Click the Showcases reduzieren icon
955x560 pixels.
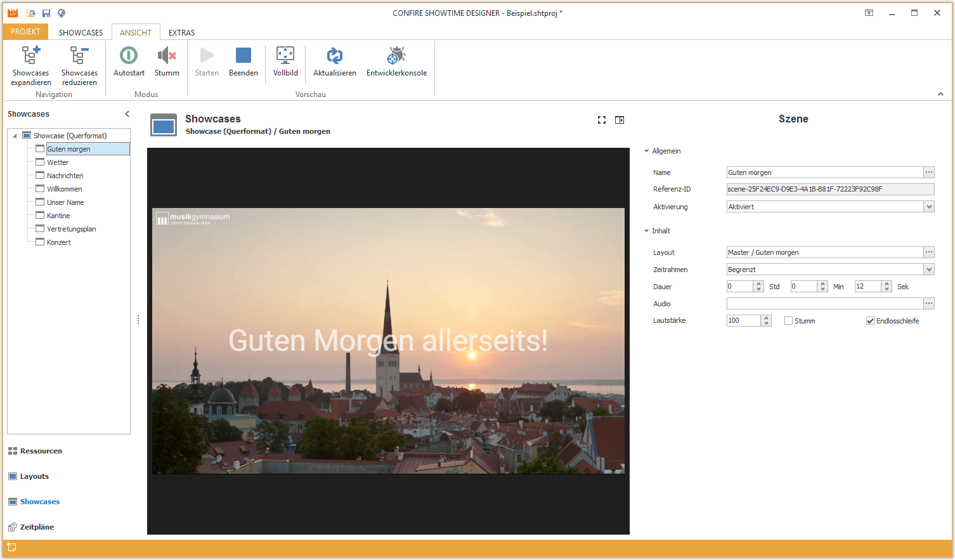pyautogui.click(x=79, y=56)
